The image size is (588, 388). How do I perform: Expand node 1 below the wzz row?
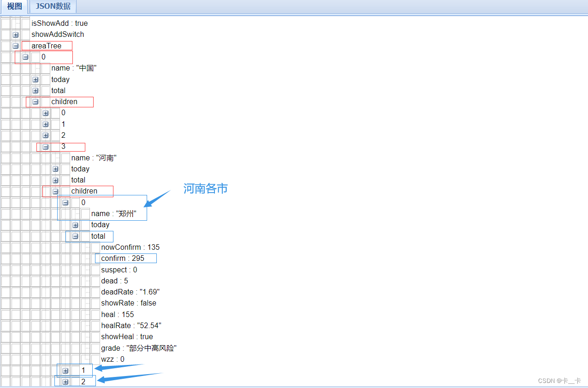[65, 370]
